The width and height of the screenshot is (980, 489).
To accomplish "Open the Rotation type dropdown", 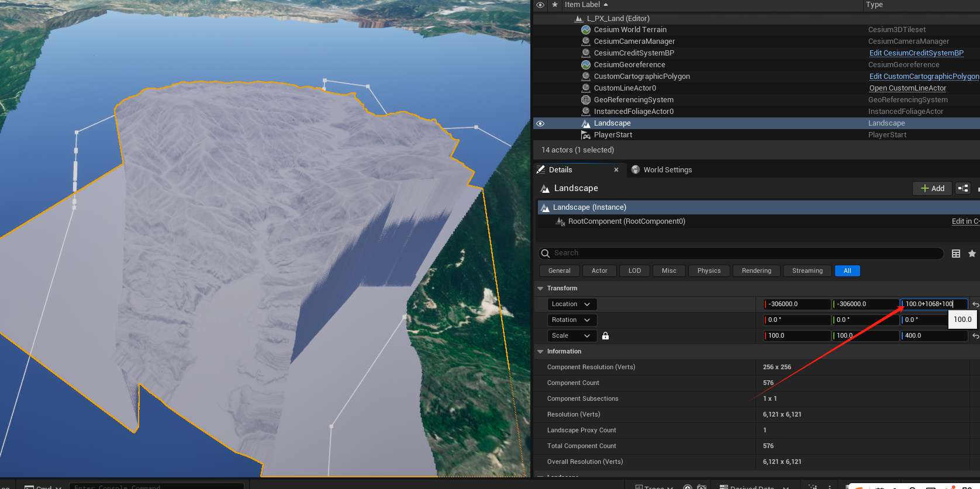I will (571, 320).
